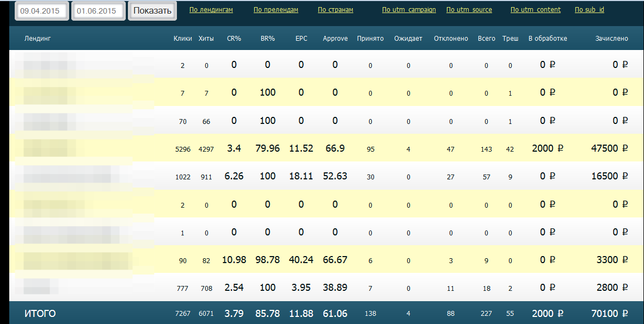644x324 pixels.
Task: Sort by the CR% column header
Action: (234, 39)
